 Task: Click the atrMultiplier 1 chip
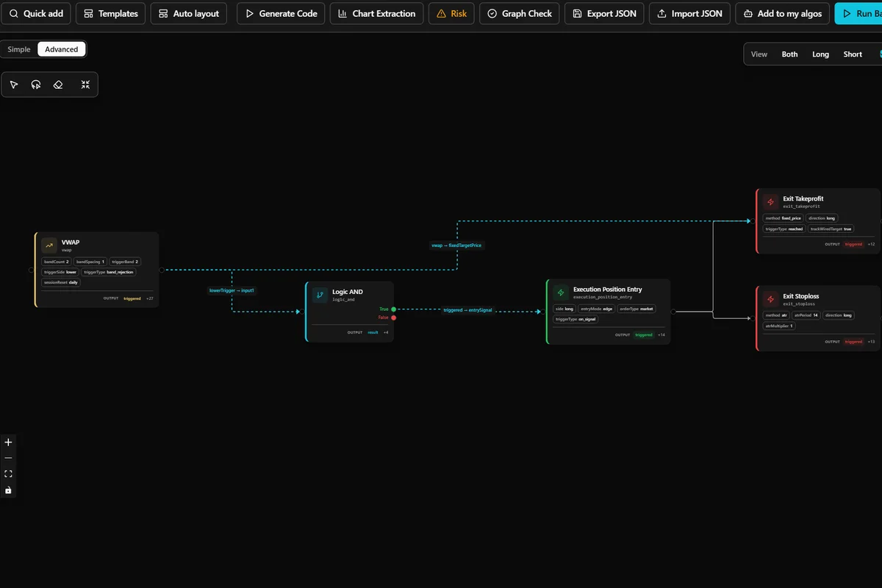pyautogui.click(x=779, y=326)
